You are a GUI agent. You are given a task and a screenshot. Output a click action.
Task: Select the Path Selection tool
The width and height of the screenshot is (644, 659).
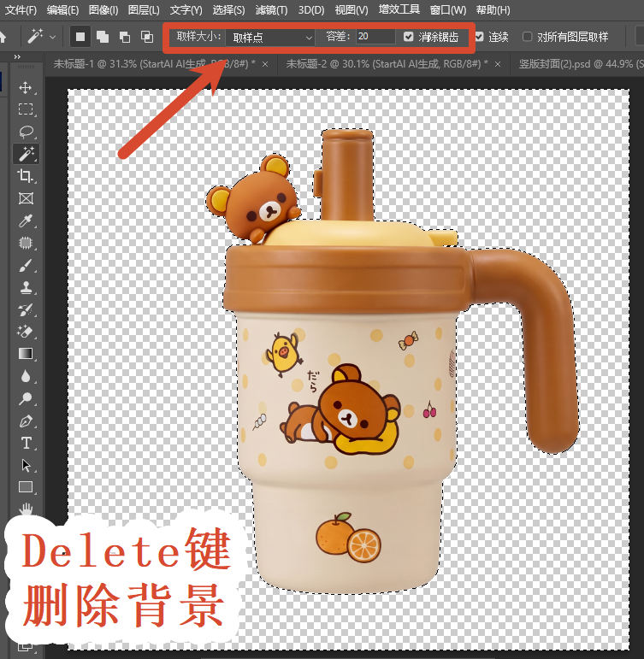point(26,465)
